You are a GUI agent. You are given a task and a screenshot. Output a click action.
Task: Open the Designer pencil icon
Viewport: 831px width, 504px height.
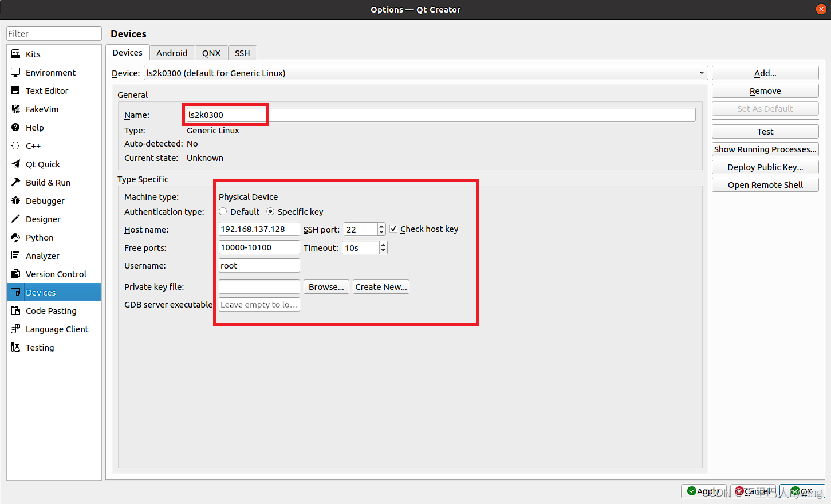coord(15,219)
